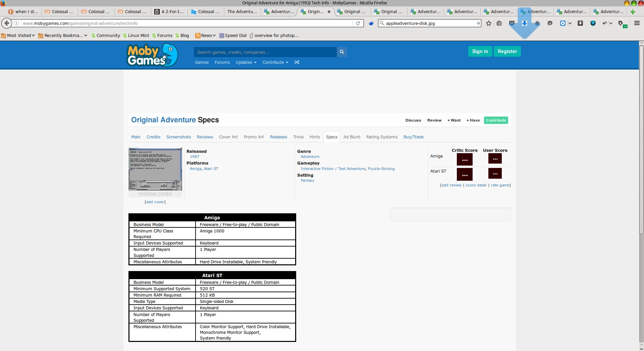
Task: Switch to the Screenshots tab
Action: click(x=178, y=137)
